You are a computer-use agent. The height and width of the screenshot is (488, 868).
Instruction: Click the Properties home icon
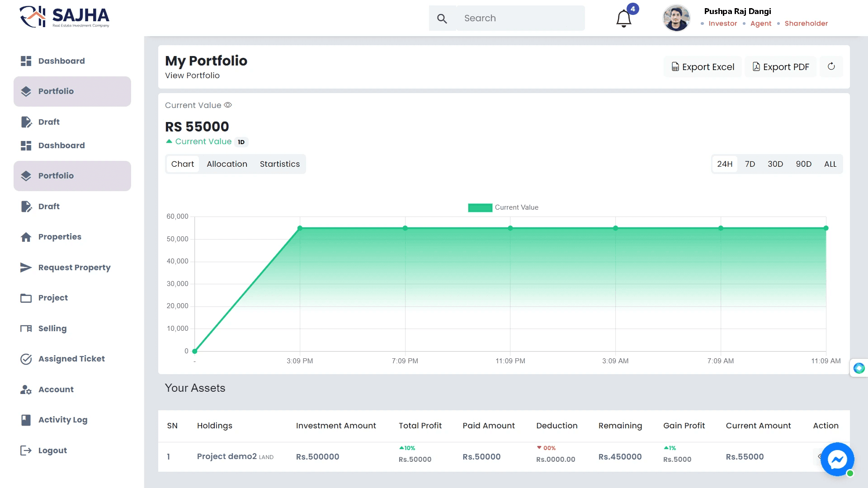click(26, 237)
